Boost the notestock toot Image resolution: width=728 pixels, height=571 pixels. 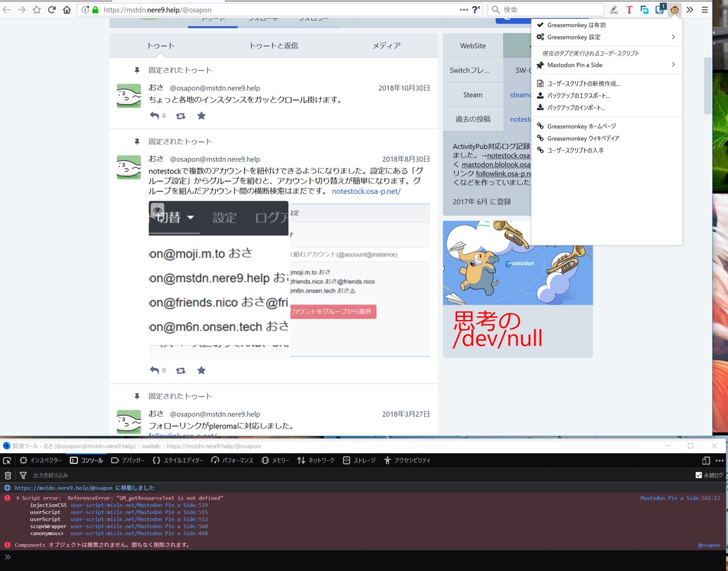(181, 370)
